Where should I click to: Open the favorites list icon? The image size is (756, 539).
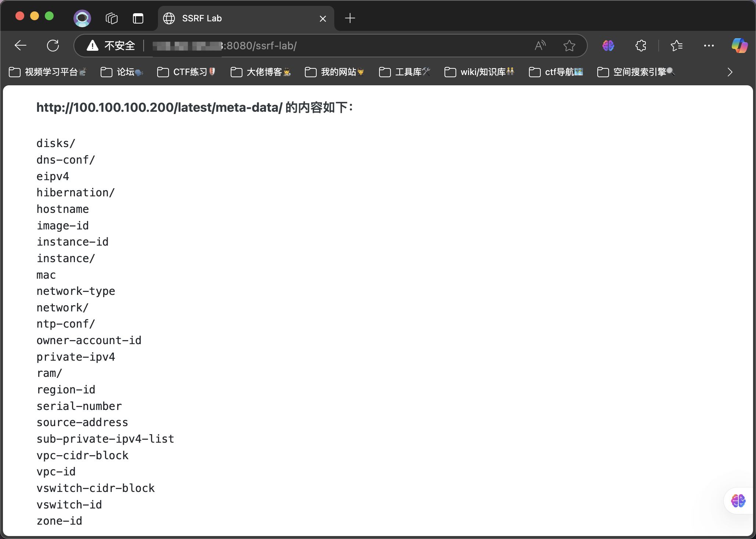(676, 46)
